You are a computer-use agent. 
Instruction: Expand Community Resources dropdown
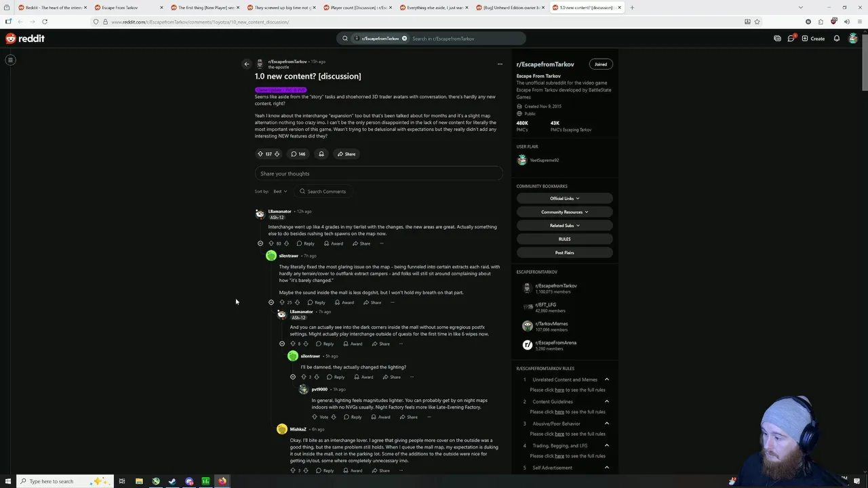(x=564, y=212)
